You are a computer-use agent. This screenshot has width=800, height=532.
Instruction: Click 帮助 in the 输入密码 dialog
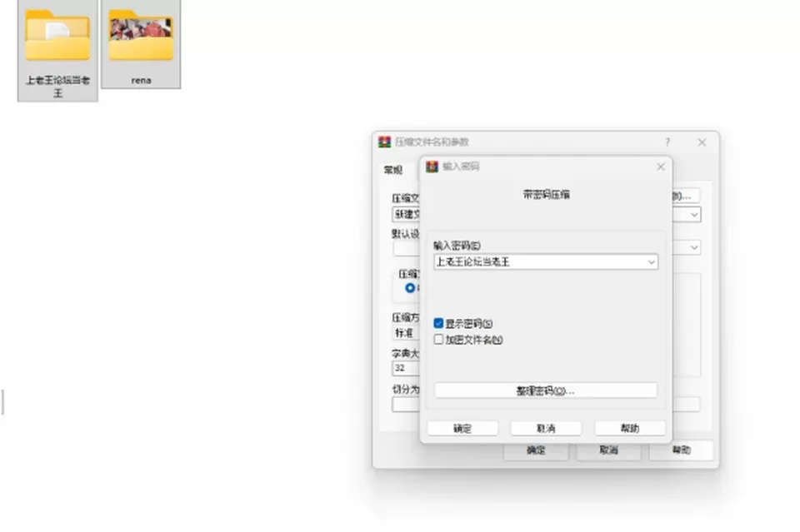pos(630,428)
